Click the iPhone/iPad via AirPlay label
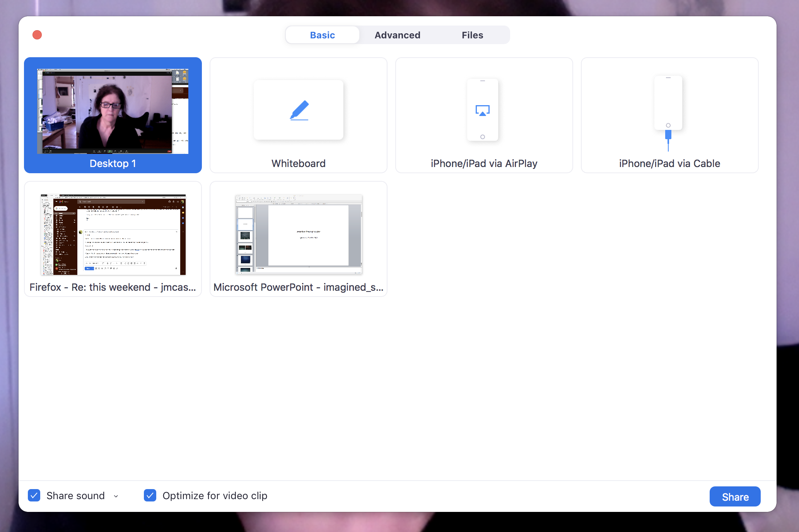Screen dimensions: 799x532 click(x=484, y=164)
